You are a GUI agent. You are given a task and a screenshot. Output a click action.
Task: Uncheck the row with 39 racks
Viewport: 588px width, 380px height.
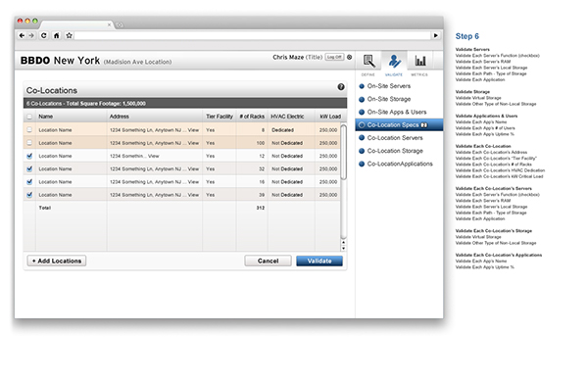tap(29, 195)
